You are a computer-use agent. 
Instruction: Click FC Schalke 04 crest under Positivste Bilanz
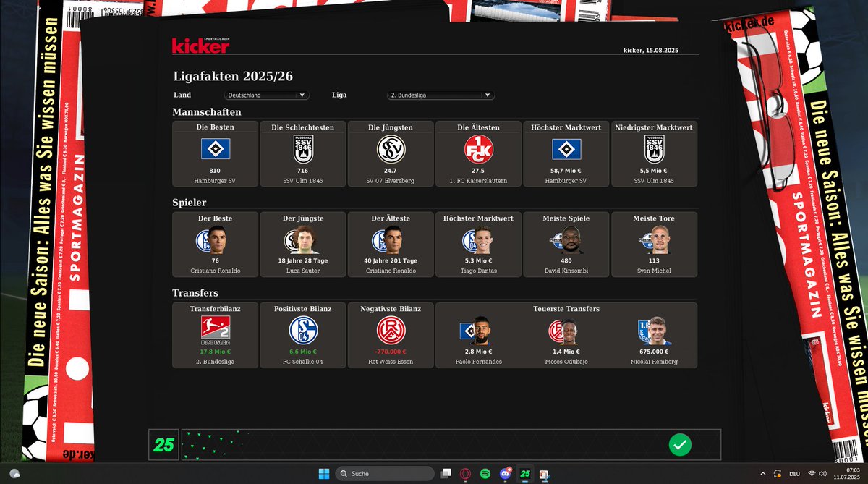click(x=303, y=330)
